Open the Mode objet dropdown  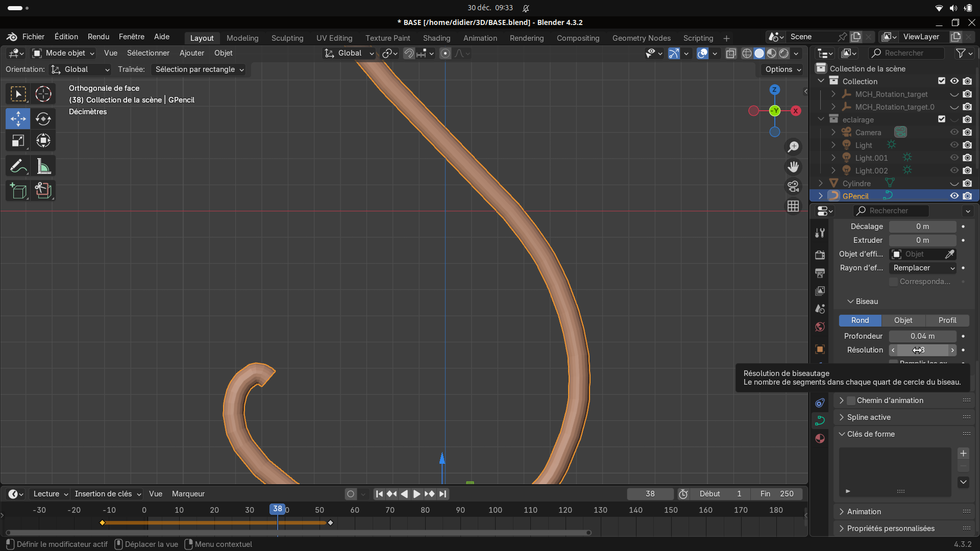[63, 53]
